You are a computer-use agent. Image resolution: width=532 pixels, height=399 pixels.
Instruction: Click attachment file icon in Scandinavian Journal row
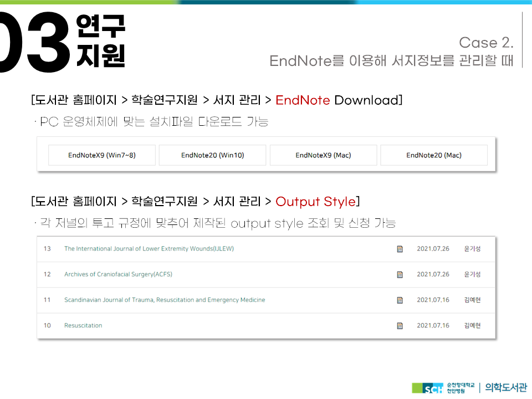(400, 300)
